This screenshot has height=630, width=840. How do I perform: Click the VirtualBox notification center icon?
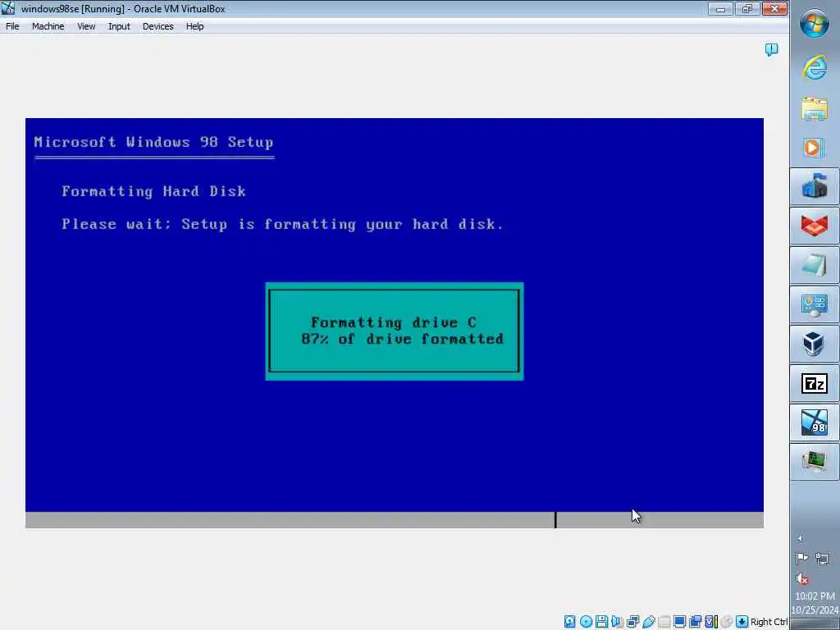pos(771,50)
